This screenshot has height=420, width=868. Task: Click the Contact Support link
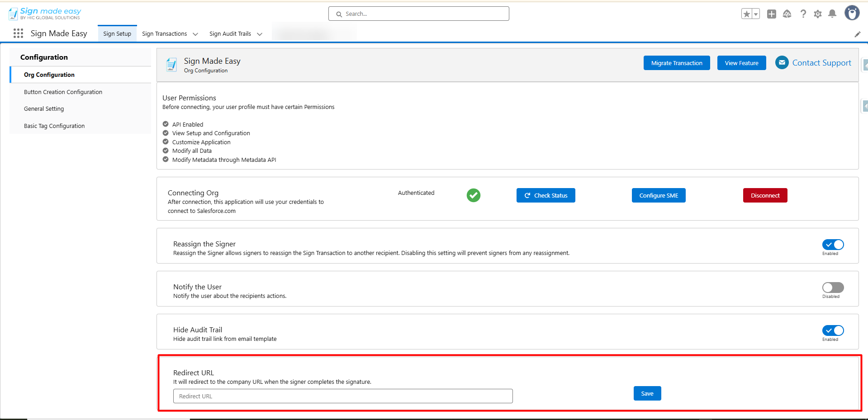[x=821, y=63]
